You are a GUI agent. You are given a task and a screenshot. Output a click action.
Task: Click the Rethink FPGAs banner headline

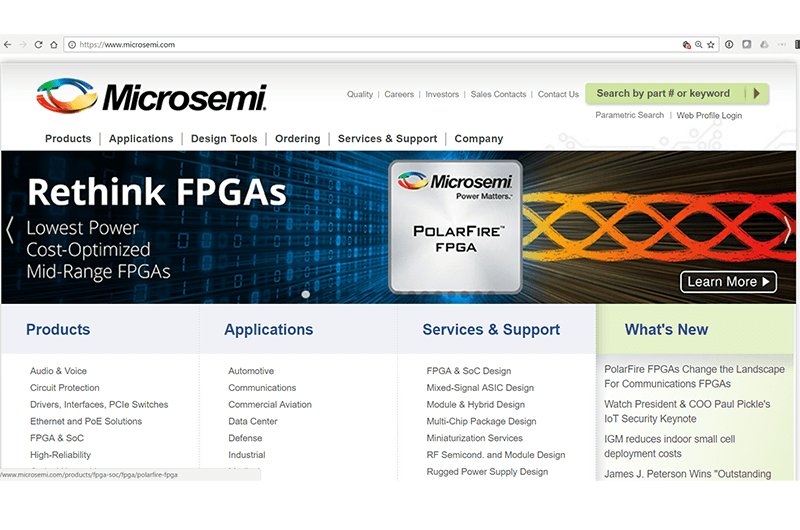(x=157, y=192)
